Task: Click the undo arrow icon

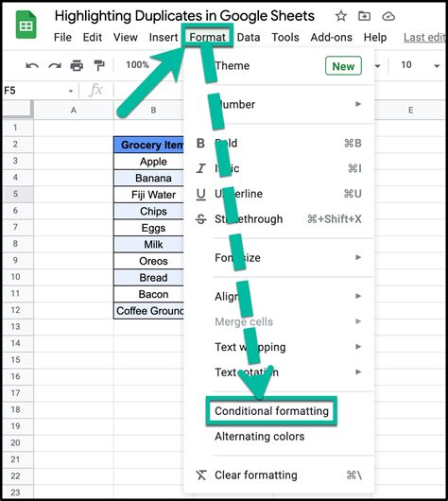Action: (x=32, y=66)
